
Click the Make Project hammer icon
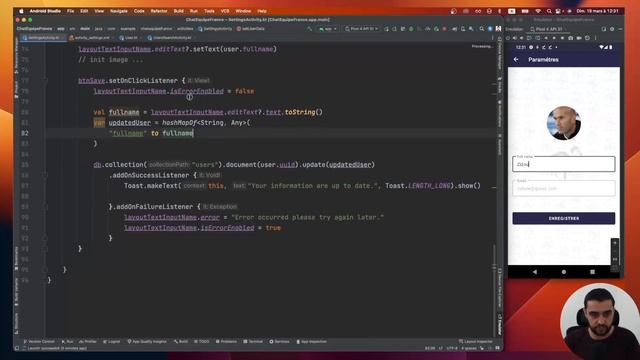310,29
